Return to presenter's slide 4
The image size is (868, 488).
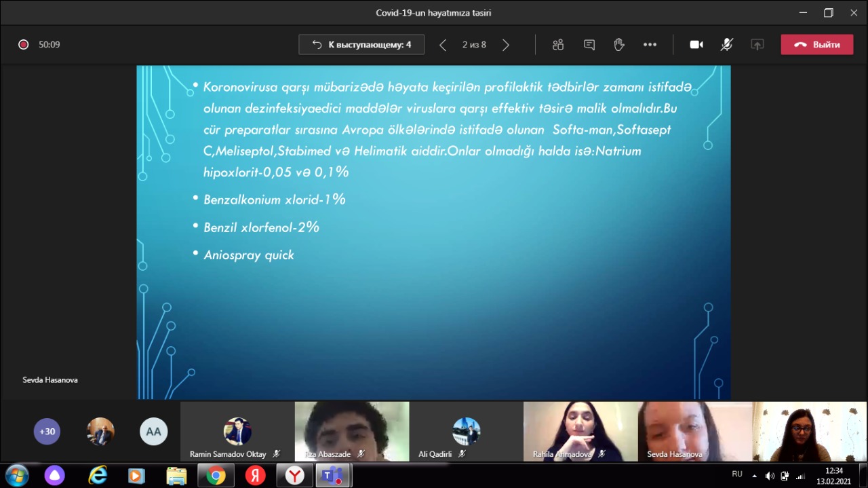pyautogui.click(x=361, y=45)
